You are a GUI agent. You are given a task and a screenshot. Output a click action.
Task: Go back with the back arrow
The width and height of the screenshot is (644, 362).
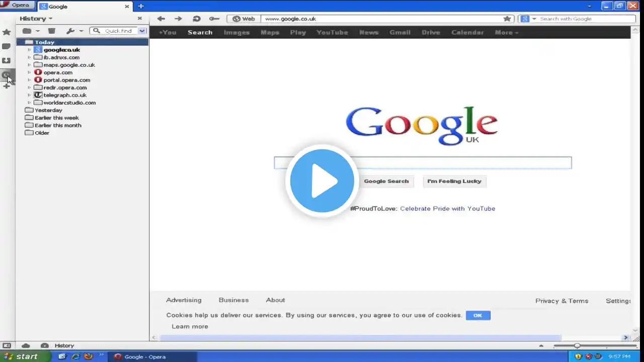[161, 19]
